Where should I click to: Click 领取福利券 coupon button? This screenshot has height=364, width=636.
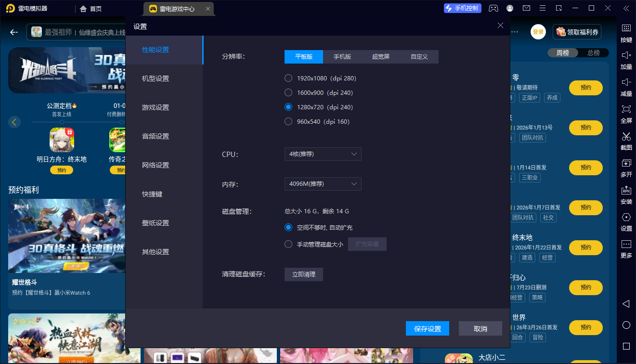click(577, 32)
